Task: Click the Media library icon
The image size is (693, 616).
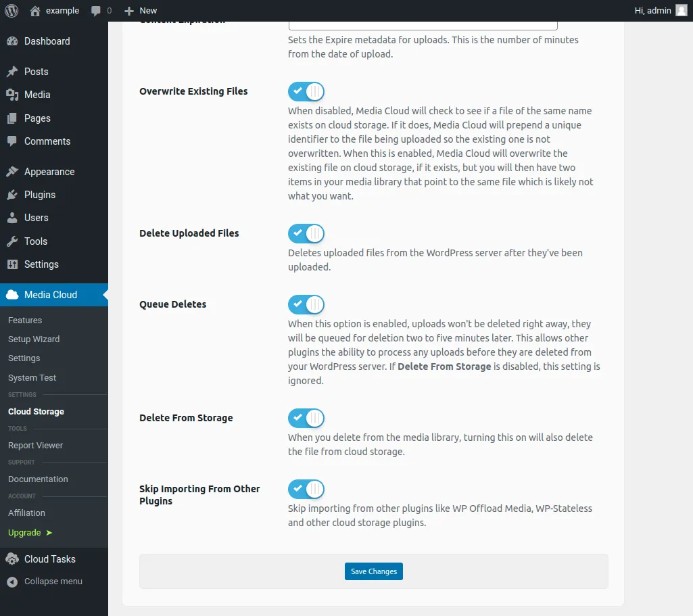Action: point(12,95)
